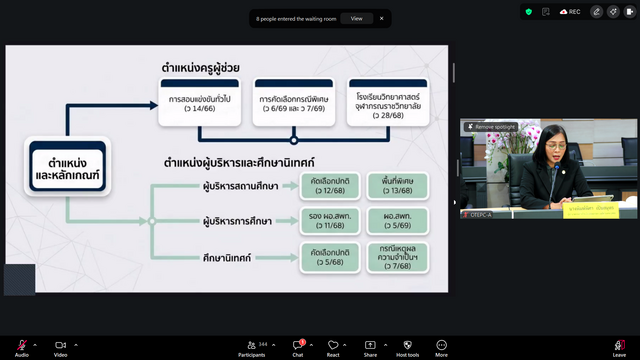Click the 'ตำแหน่งและหลักเกณฑ์' box
The image size is (640, 360).
(68, 166)
